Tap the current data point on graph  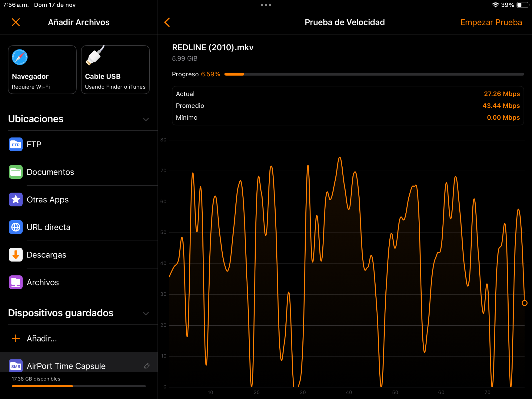pyautogui.click(x=524, y=303)
